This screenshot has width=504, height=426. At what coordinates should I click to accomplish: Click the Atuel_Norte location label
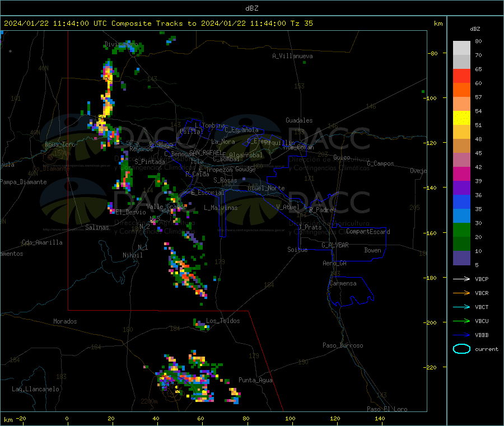point(266,188)
